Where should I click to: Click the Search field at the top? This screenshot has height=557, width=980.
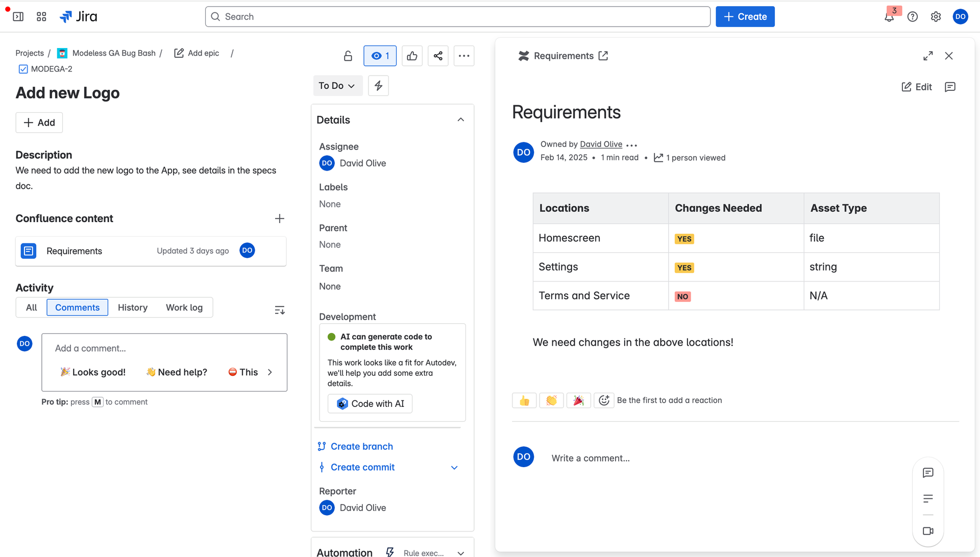tap(457, 16)
